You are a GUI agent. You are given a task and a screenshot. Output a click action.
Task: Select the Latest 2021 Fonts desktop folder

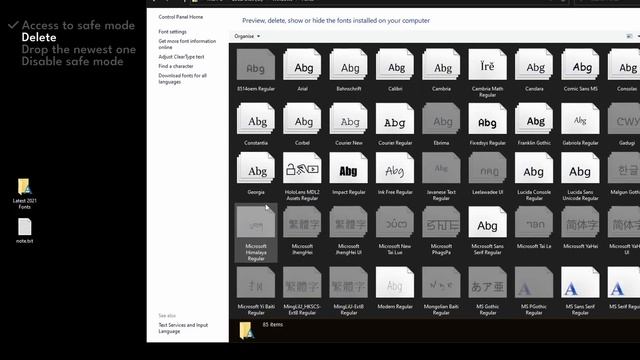(x=24, y=193)
